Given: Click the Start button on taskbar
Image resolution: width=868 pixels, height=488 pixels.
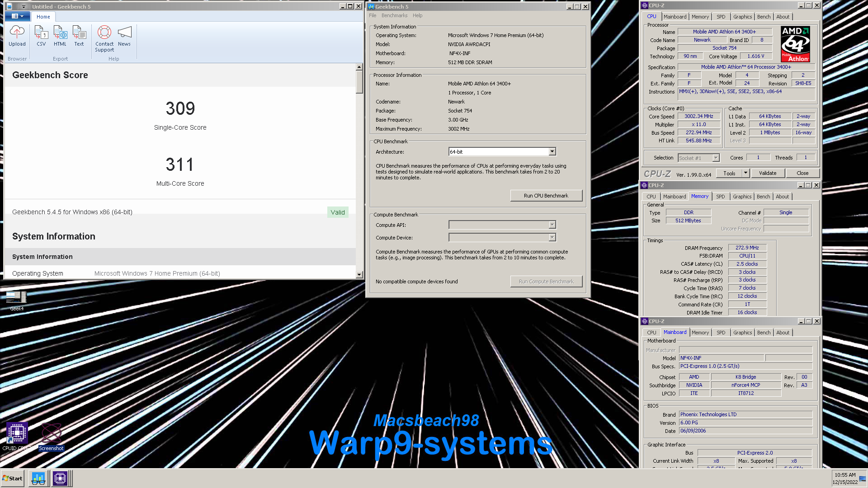Looking at the screenshot, I should coord(12,478).
